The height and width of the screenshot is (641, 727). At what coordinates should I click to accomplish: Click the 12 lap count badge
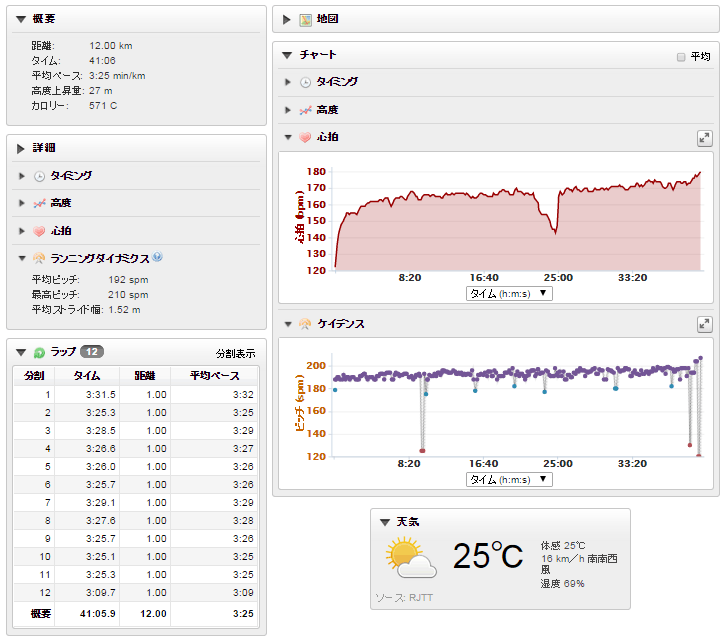click(91, 352)
